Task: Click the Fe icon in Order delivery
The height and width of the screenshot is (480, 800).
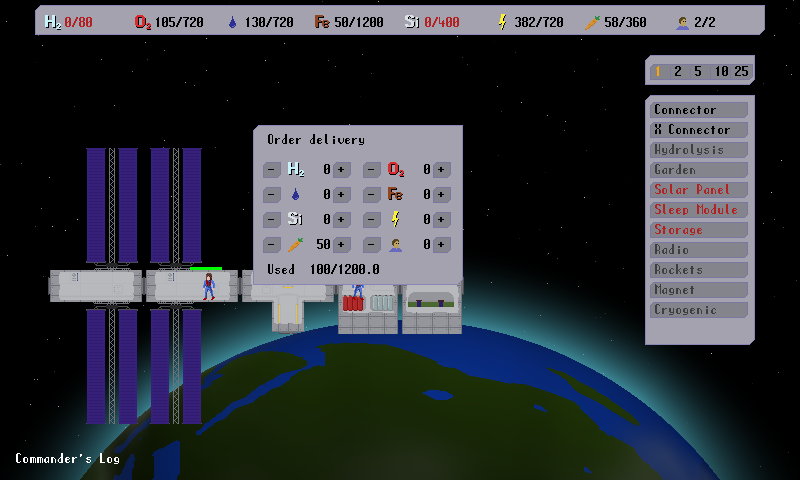Action: [395, 194]
